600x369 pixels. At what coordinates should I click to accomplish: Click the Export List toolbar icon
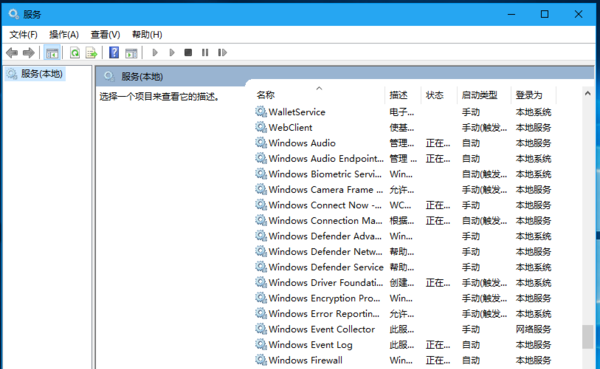point(91,52)
